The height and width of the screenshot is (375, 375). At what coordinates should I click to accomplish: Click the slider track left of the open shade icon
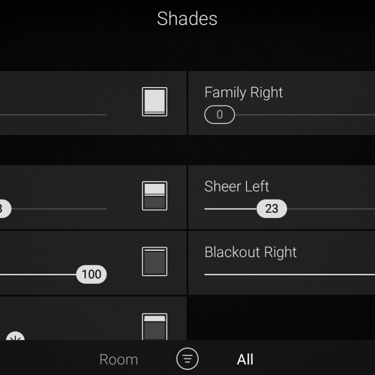point(53,115)
